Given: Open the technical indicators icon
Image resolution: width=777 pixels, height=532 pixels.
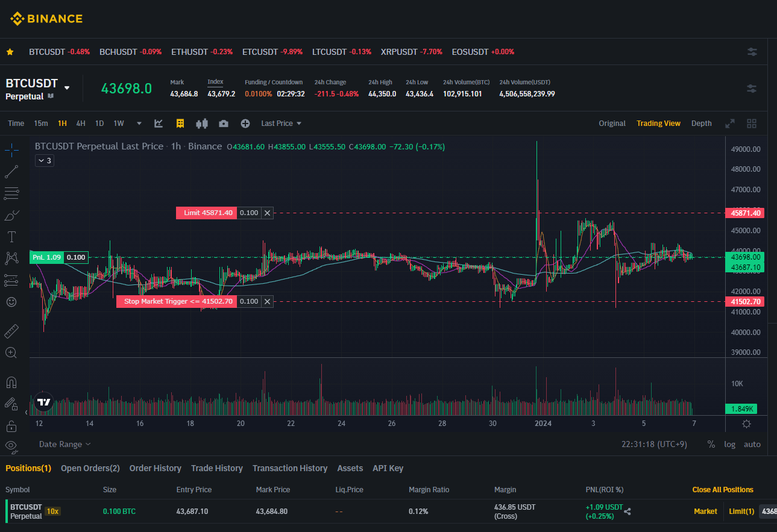Looking at the screenshot, I should tap(159, 124).
